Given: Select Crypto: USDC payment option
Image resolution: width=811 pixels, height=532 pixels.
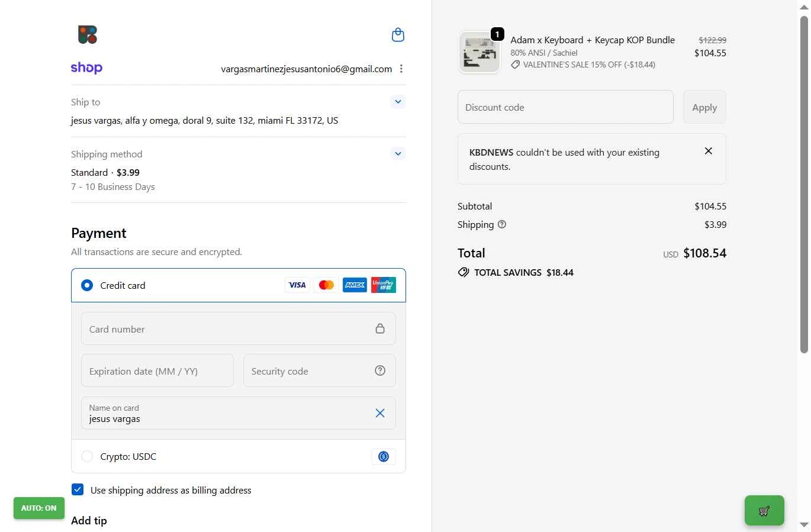Looking at the screenshot, I should (87, 456).
